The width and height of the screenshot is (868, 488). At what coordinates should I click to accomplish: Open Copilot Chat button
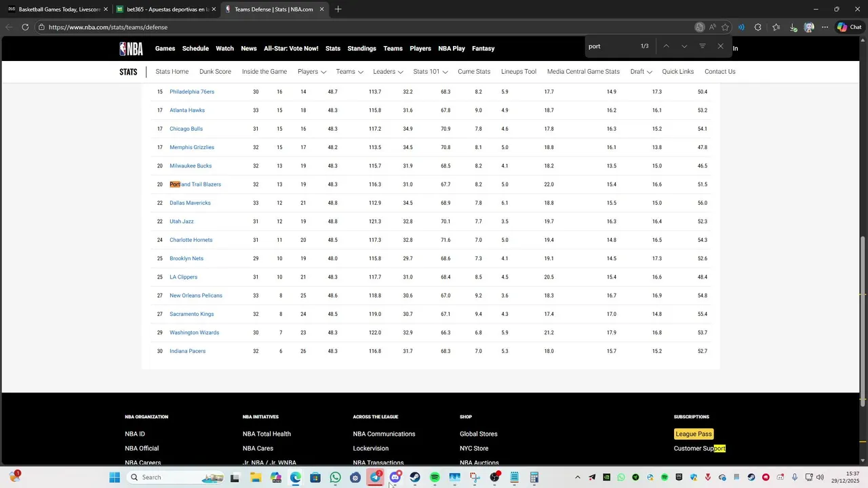(x=849, y=27)
